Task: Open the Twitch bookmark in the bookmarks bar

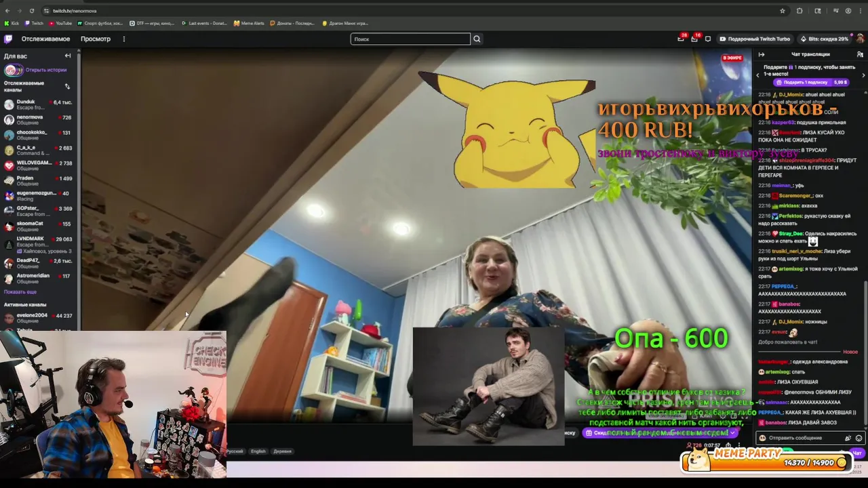Action: coord(34,23)
